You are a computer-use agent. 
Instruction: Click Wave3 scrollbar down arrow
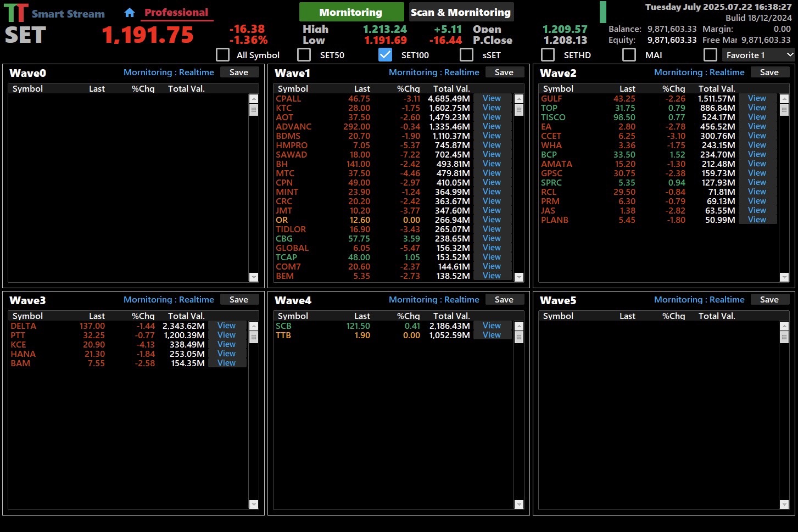pyautogui.click(x=254, y=505)
